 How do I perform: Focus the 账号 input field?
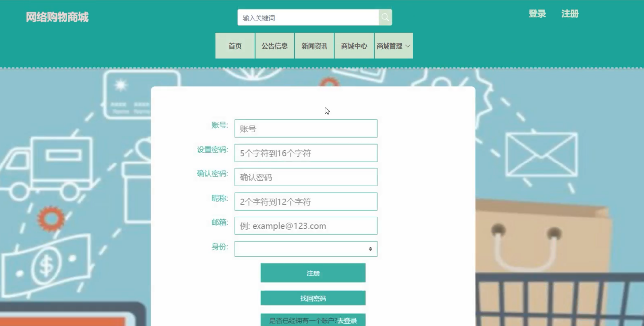[x=306, y=129]
